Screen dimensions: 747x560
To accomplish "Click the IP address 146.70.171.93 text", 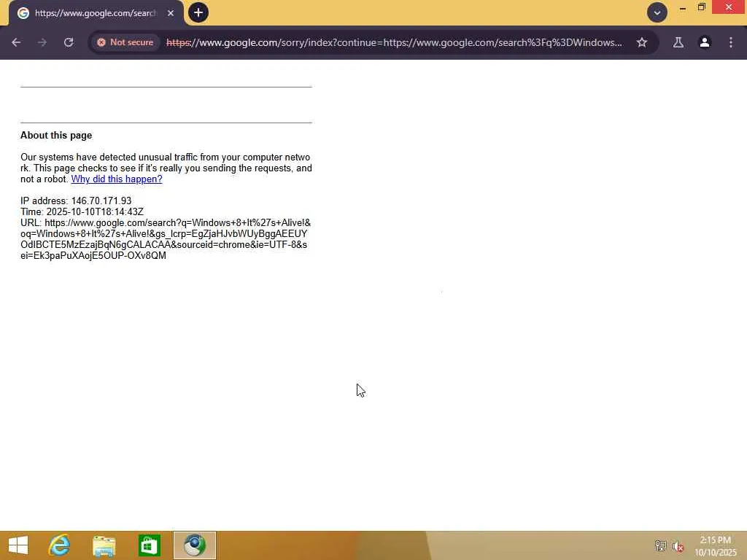I will coord(76,201).
